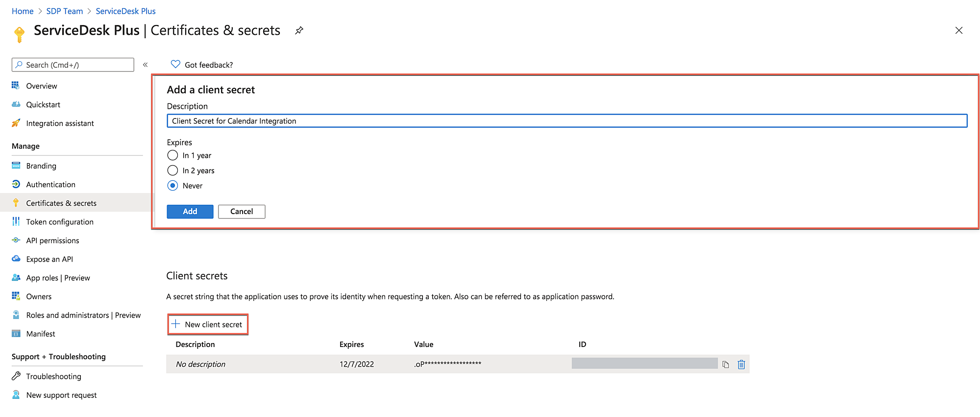Click the Troubleshooting wrench icon
980x417 pixels.
click(16, 376)
